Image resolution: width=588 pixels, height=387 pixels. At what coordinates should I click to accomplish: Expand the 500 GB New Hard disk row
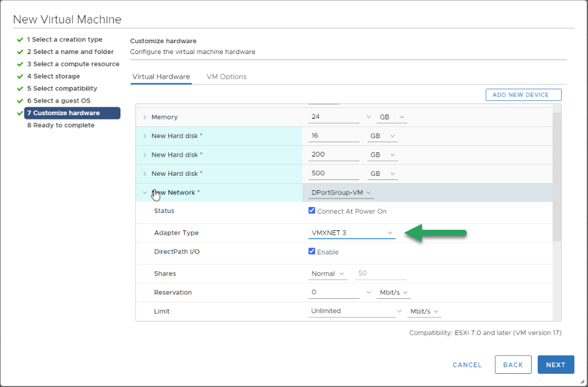point(144,173)
